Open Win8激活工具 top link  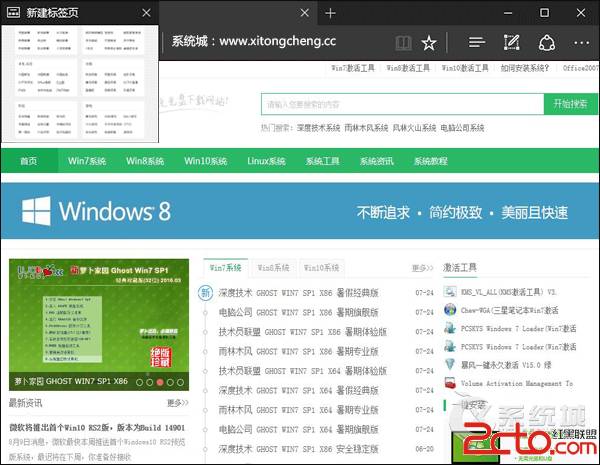[408, 68]
